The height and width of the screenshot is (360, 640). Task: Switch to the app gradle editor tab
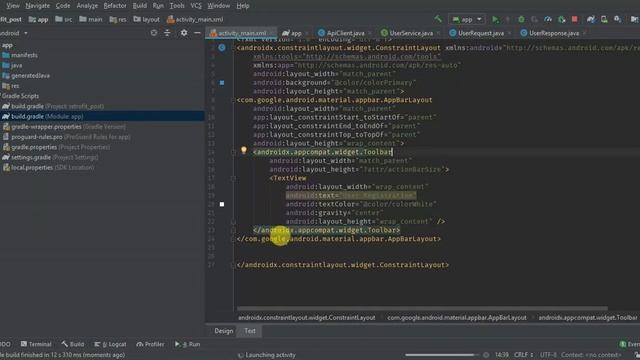click(x=296, y=33)
